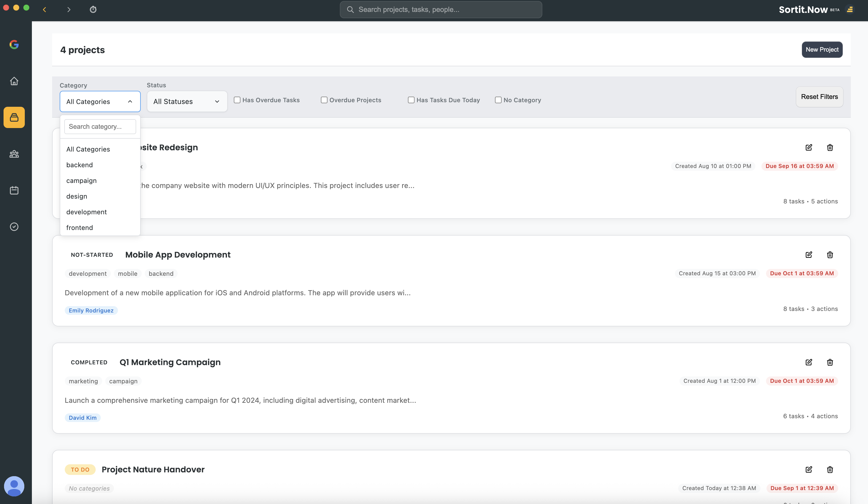Open the user profile avatar
The image size is (868, 504).
pyautogui.click(x=14, y=486)
